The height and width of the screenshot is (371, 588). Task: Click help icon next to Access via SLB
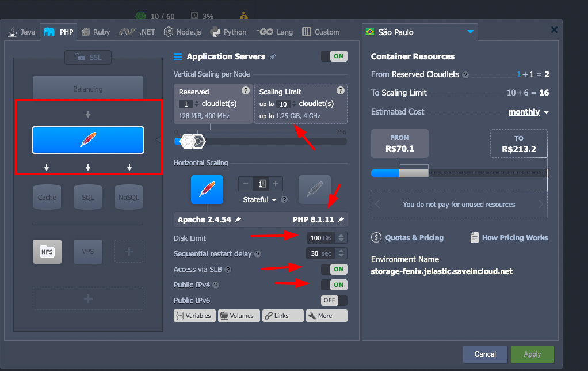click(228, 270)
